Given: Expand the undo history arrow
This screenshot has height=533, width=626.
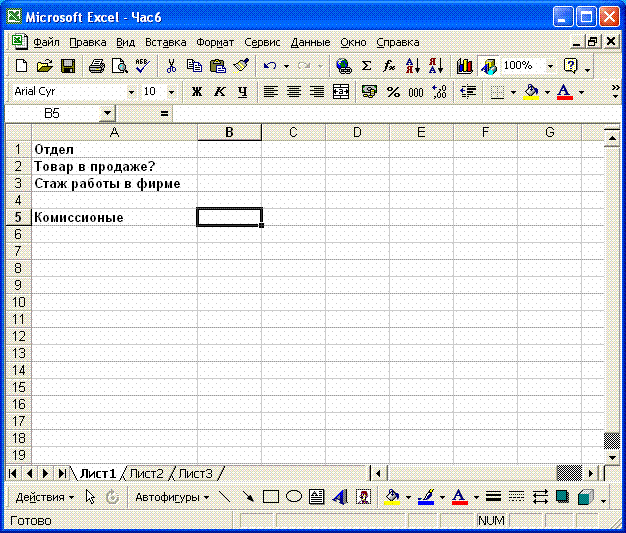Looking at the screenshot, I should (x=286, y=65).
